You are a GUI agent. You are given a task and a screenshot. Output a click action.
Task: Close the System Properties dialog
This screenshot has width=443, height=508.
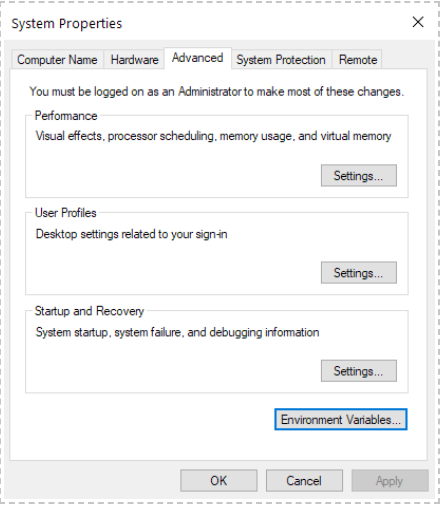(418, 22)
